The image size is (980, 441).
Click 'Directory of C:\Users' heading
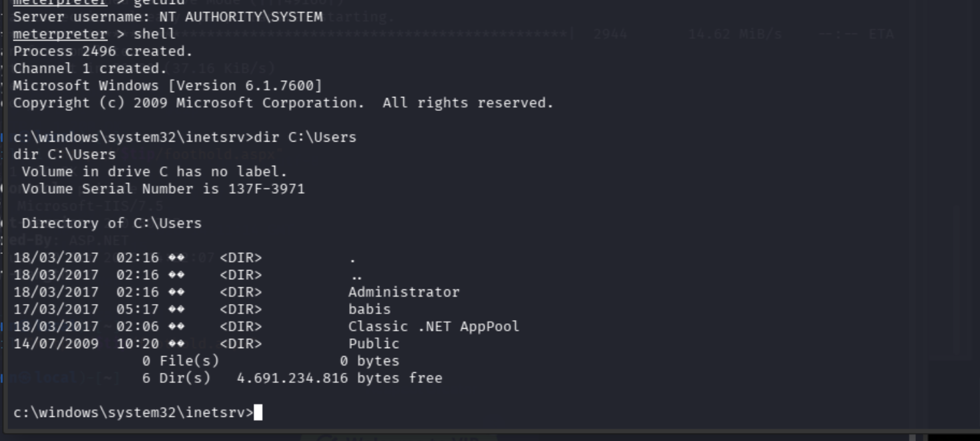coord(111,223)
